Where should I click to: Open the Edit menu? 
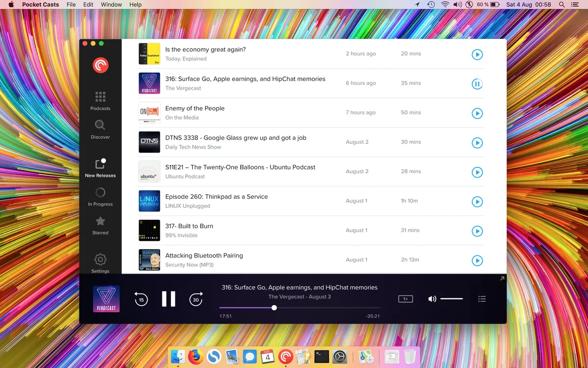point(88,4)
